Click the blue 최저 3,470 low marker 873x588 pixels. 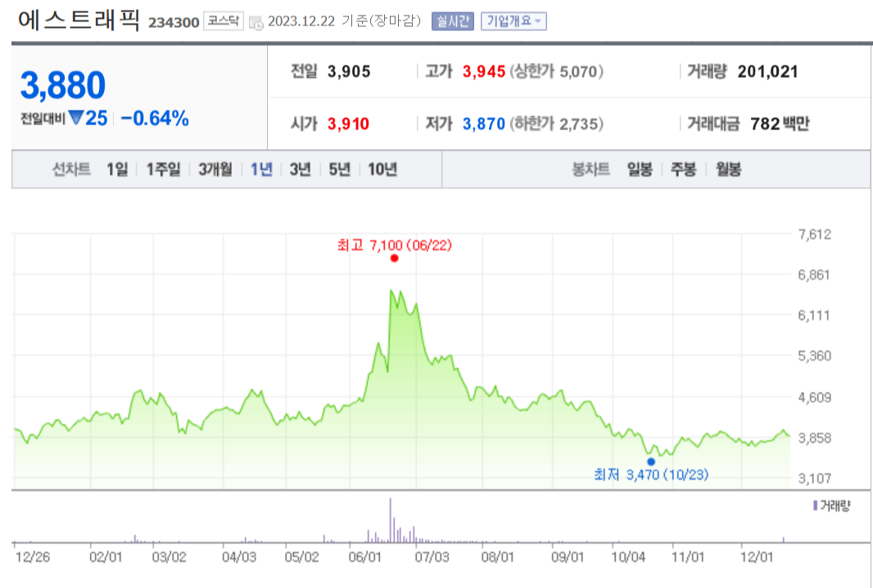651,462
